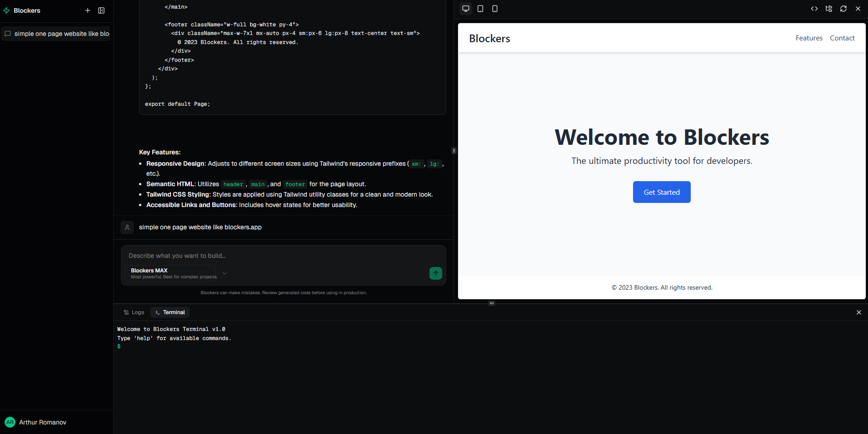Refresh the preview pane

pyautogui.click(x=843, y=9)
